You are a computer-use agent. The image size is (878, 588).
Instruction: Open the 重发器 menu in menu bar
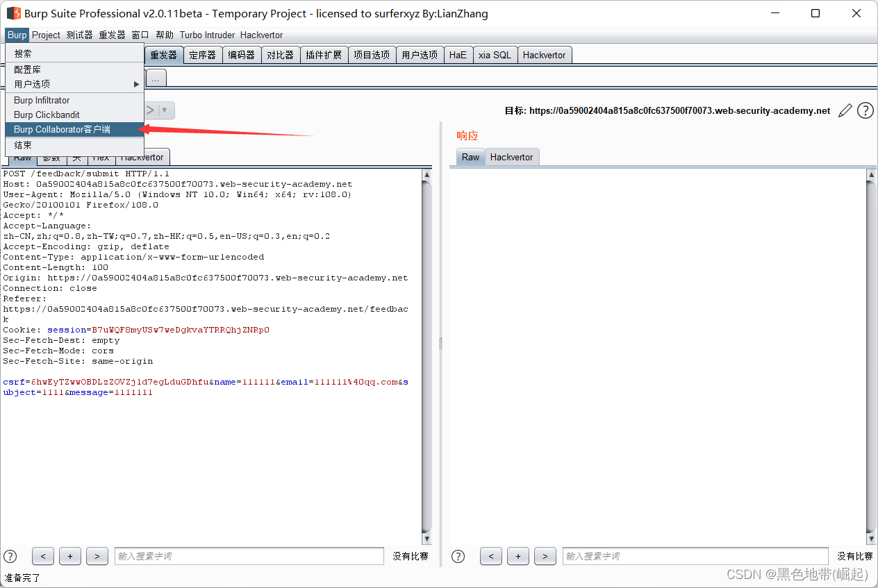[112, 35]
